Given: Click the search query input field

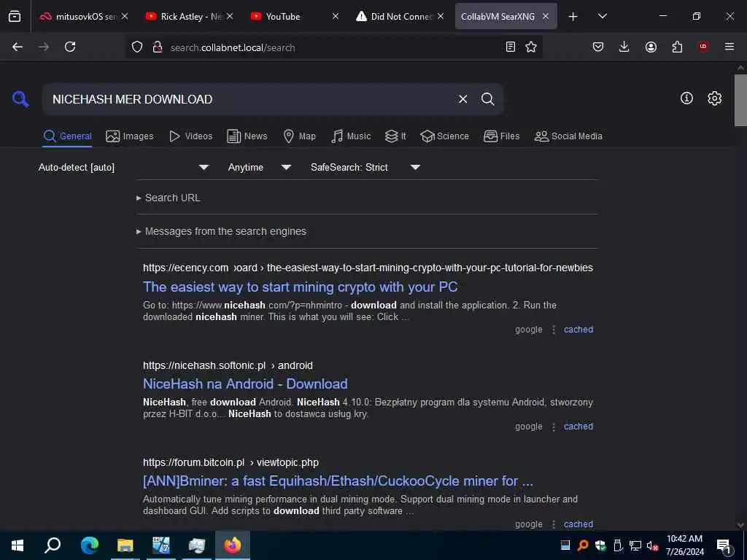Looking at the screenshot, I should (x=250, y=99).
